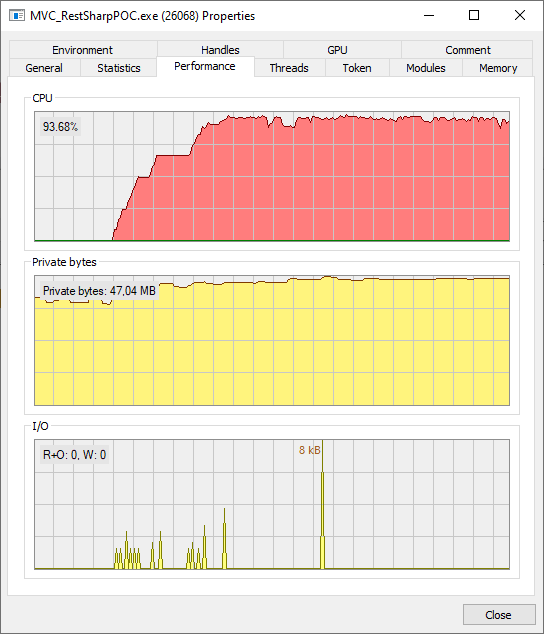The image size is (544, 634).
Task: Click the CPU group heading
Action: click(42, 98)
